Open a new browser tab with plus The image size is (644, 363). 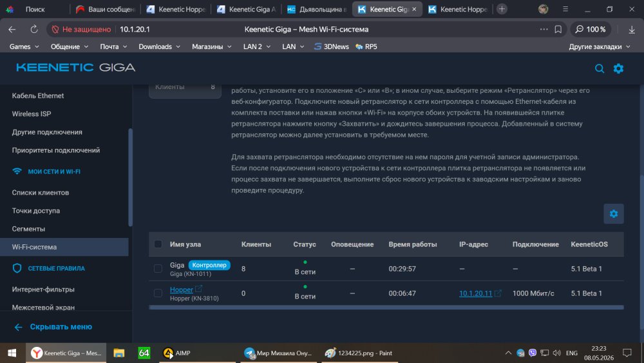coord(502,9)
